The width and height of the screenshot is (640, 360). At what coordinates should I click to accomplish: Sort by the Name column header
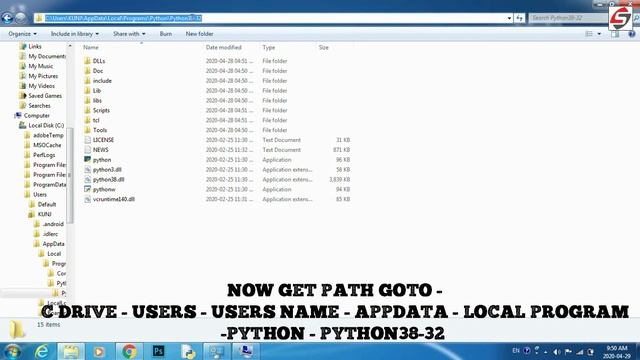click(91, 48)
